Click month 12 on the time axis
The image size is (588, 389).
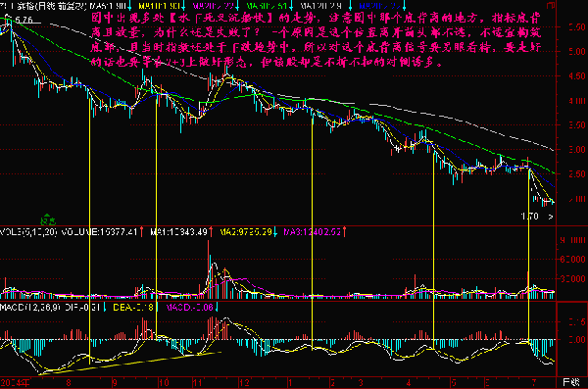pyautogui.click(x=244, y=383)
